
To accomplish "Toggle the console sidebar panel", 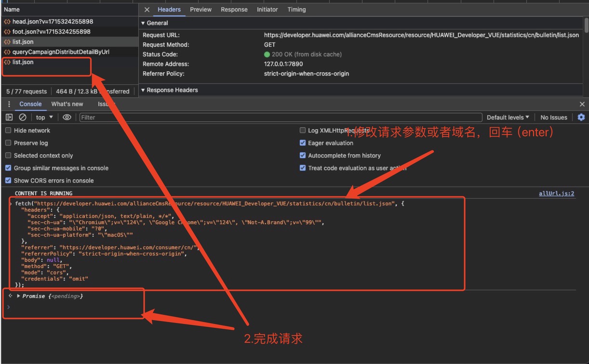I will 9,117.
